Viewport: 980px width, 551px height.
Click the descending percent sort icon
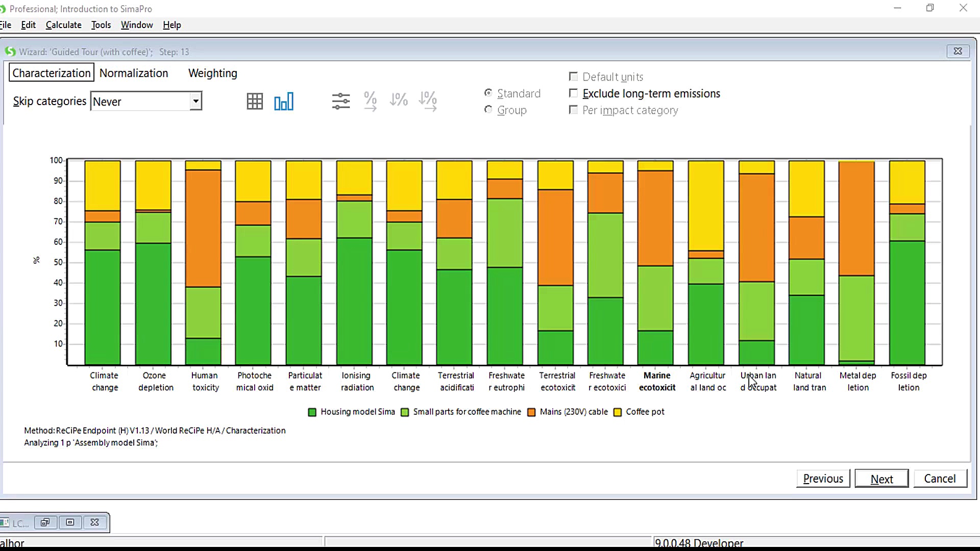click(399, 100)
